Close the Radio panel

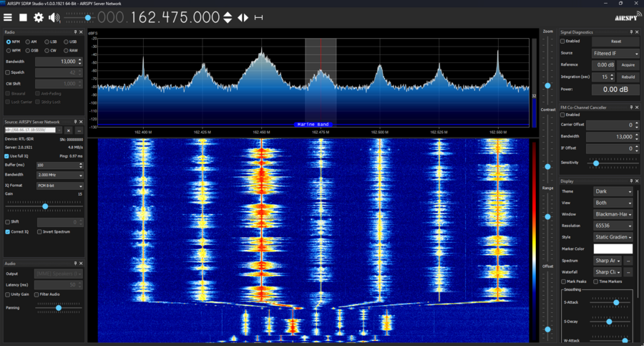point(81,32)
